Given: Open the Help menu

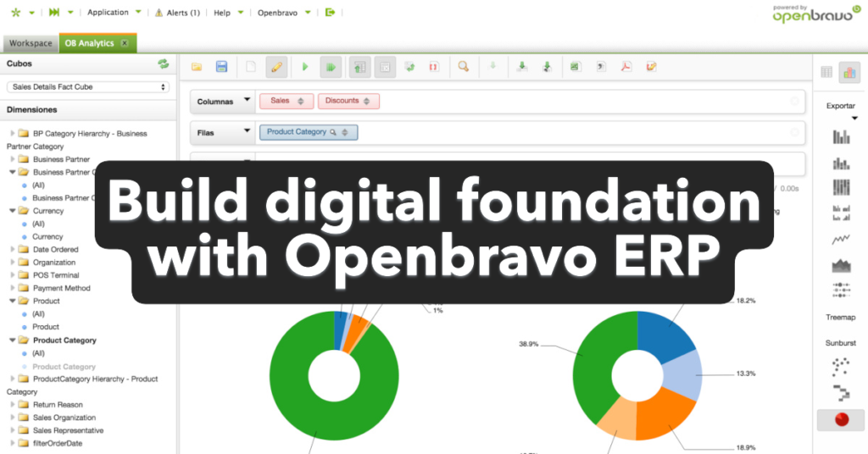Looking at the screenshot, I should click(228, 13).
